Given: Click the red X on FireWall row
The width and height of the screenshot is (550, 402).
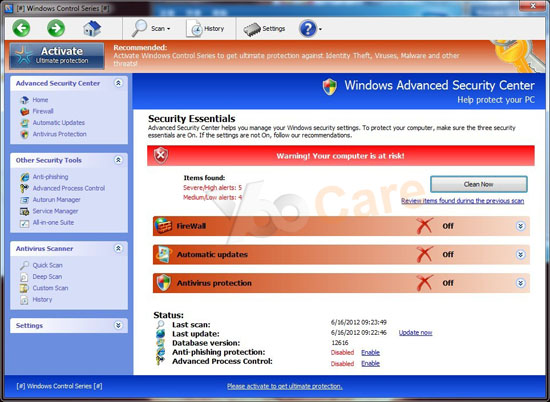Looking at the screenshot, I should 425,226.
